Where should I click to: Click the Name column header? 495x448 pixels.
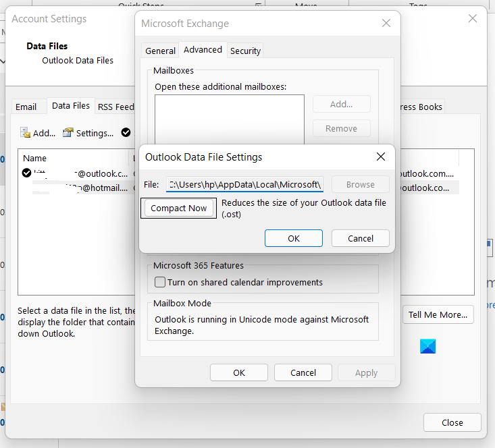point(74,158)
